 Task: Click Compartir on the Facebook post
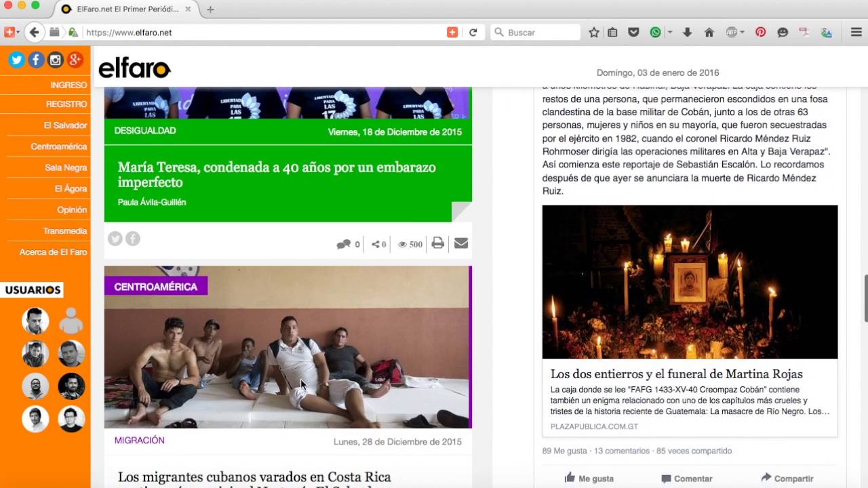pos(787,478)
